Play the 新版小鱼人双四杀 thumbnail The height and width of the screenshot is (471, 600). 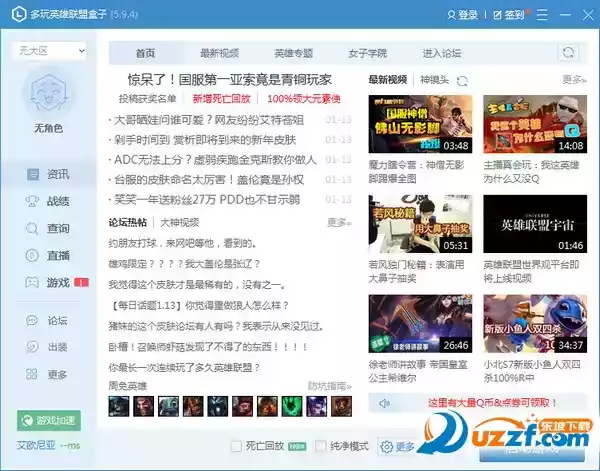[535, 324]
